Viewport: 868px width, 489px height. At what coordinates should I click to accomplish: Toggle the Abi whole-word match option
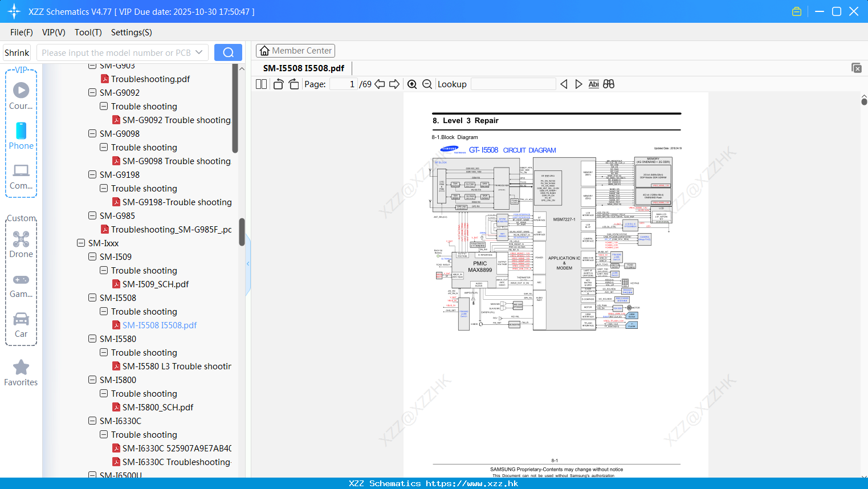click(593, 84)
